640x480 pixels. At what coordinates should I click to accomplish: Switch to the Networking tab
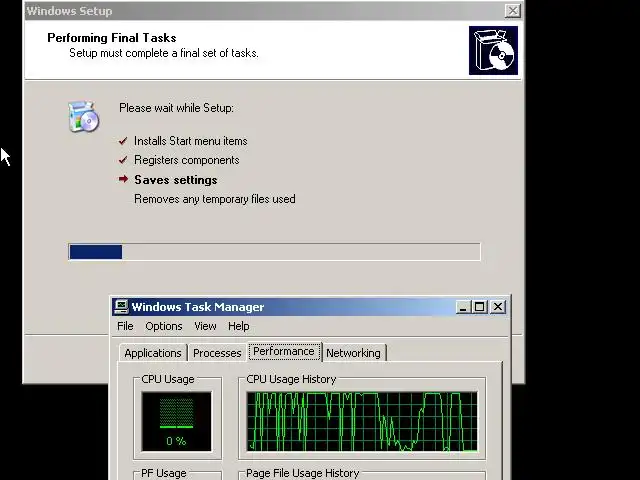click(x=353, y=353)
